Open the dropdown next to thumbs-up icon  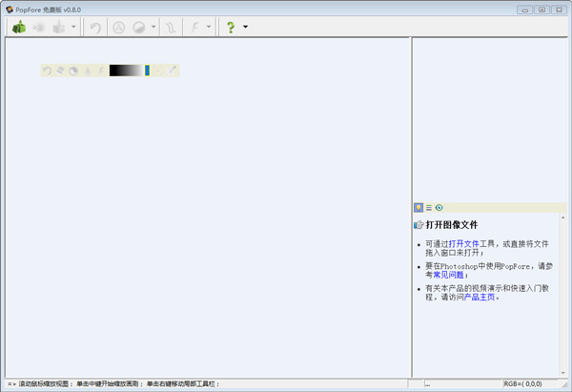(x=73, y=28)
